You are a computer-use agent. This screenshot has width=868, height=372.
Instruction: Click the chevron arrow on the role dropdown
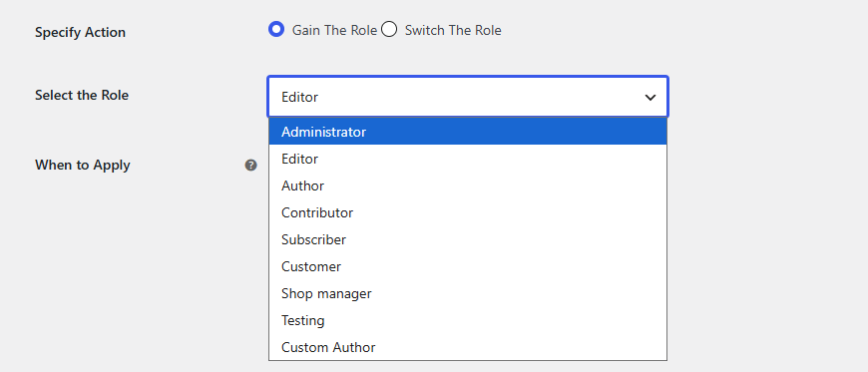coord(650,98)
